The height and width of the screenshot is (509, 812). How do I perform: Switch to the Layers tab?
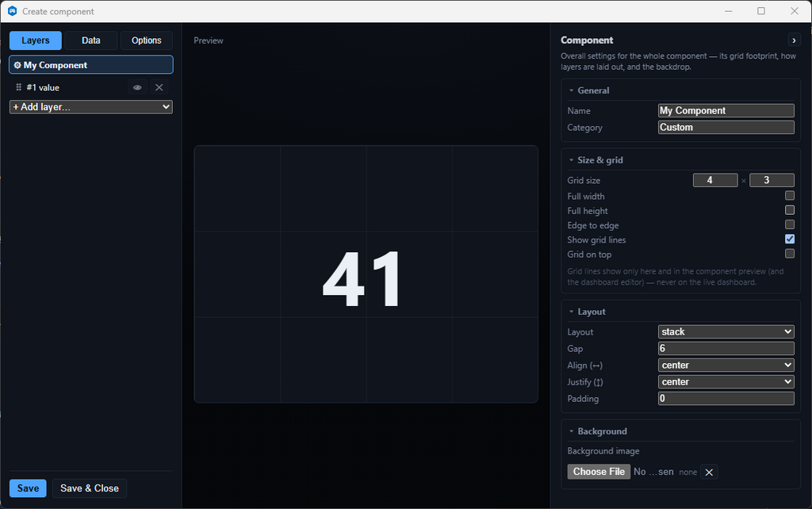coord(36,40)
